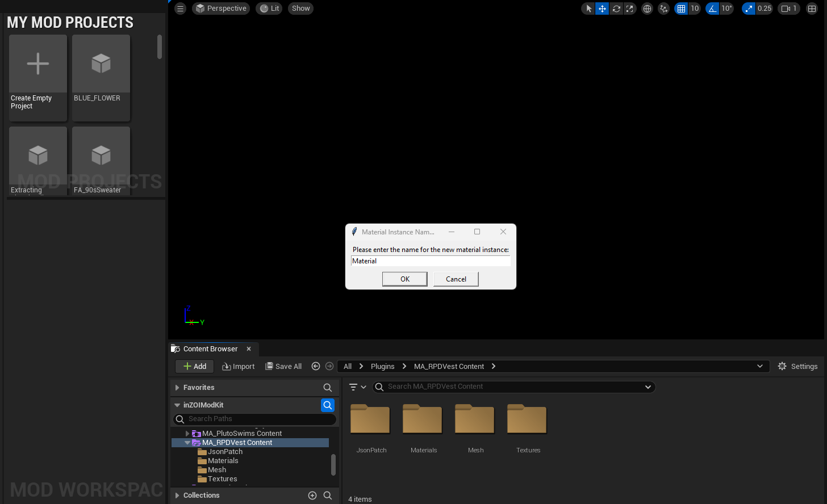Focus the Search MA_RPDVest Content field
The height and width of the screenshot is (504, 827).
(x=513, y=387)
